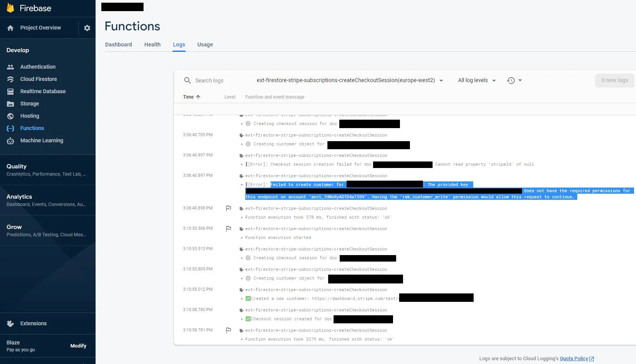Toggle the Time column sort arrow
The image size is (636, 364).
[x=198, y=97]
